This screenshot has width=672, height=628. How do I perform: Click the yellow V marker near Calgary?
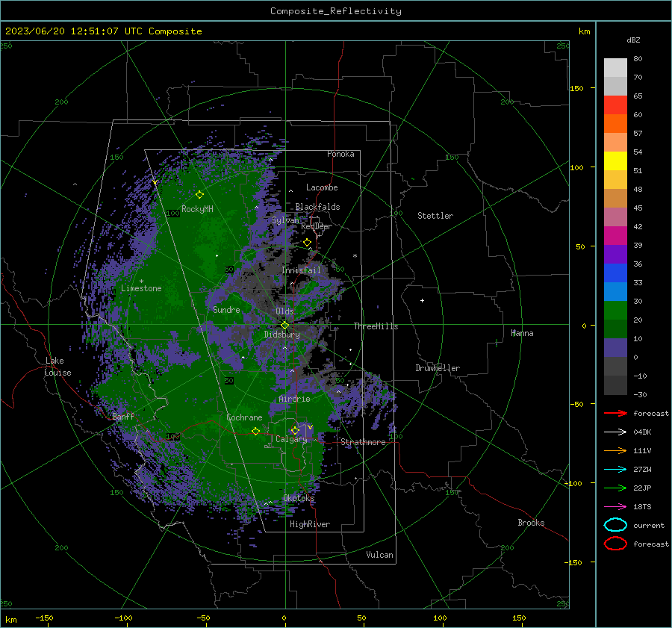[310, 427]
